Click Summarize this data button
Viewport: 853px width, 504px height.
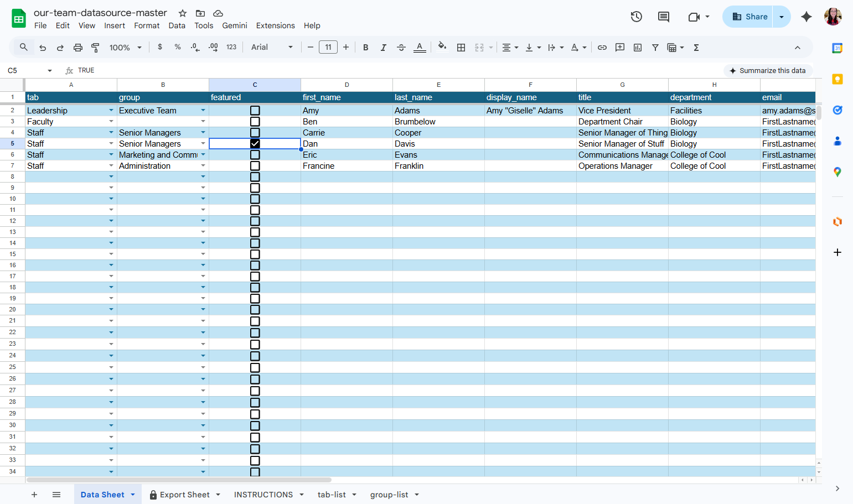click(768, 71)
